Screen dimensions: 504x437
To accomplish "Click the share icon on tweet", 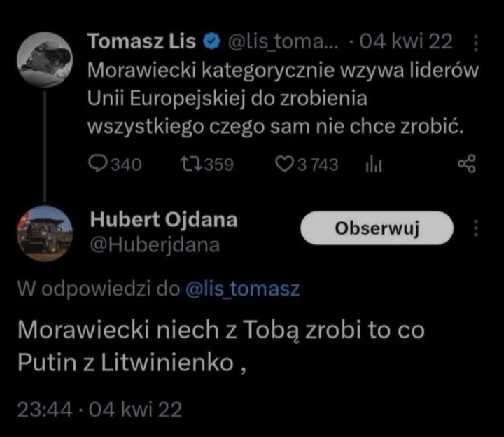I will [466, 164].
